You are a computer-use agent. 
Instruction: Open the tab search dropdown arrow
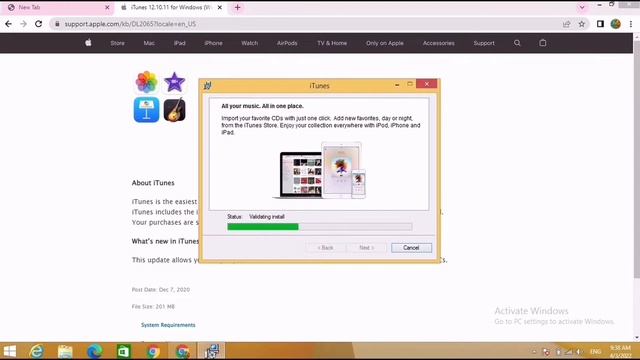tap(582, 7)
